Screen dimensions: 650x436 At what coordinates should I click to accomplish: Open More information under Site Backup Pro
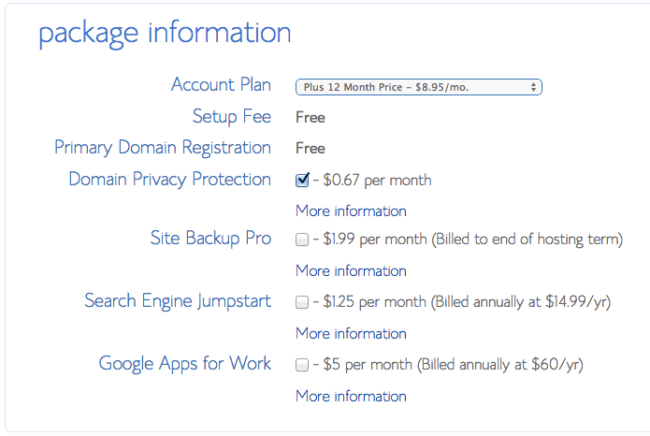click(x=350, y=271)
